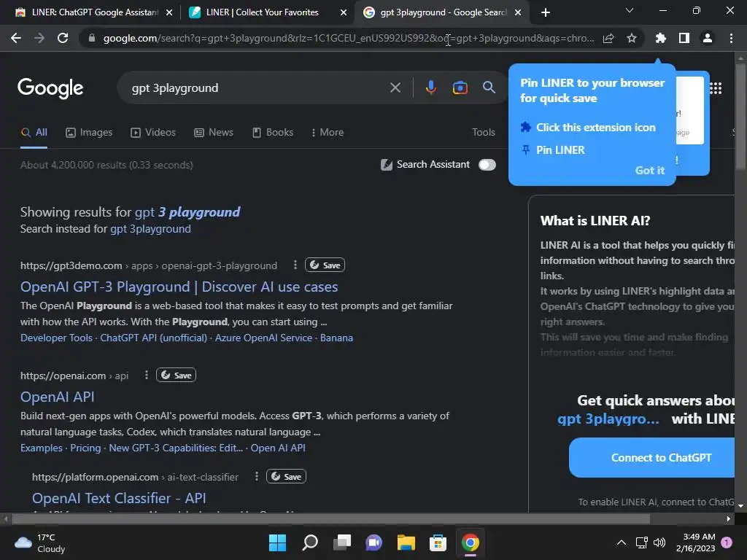Open options for the gpt3demo.com result
The height and width of the screenshot is (560, 747).
click(295, 265)
